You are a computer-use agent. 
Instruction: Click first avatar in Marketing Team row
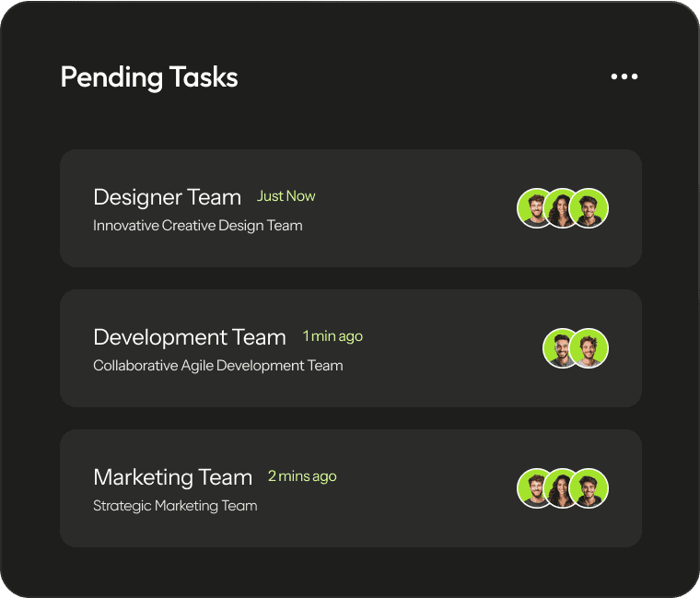(x=534, y=488)
